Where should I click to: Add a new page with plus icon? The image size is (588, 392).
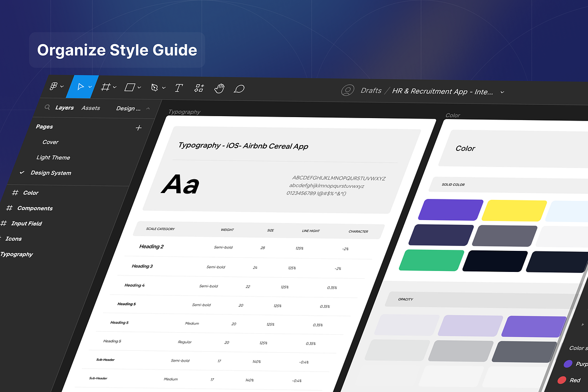pos(139,128)
